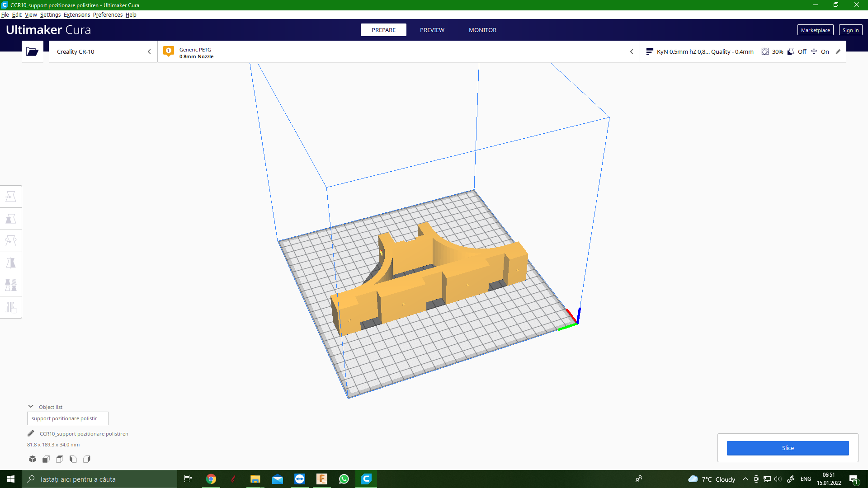This screenshot has width=868, height=488.
Task: Collapse the Object list
Action: [x=31, y=407]
